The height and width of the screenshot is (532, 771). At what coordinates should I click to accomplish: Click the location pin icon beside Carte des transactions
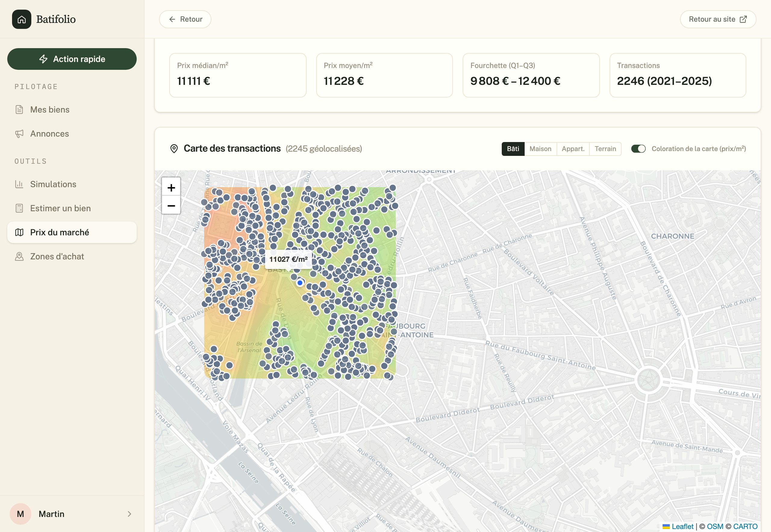coord(174,149)
